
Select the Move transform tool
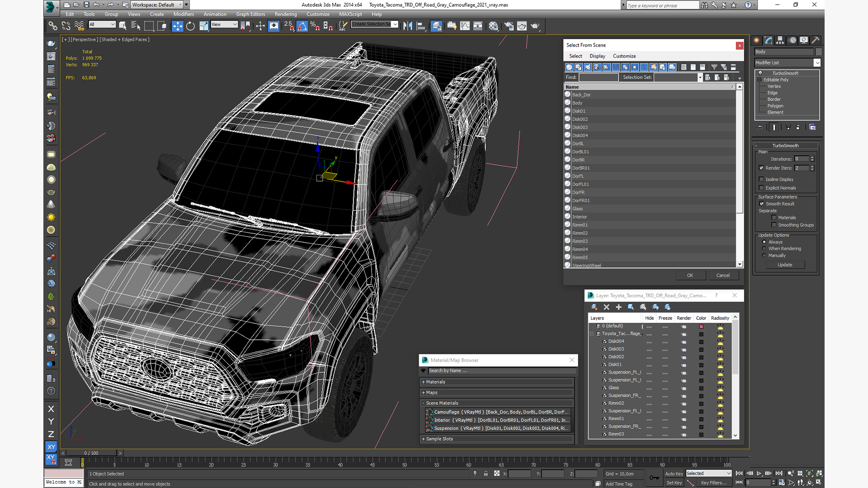click(x=178, y=26)
